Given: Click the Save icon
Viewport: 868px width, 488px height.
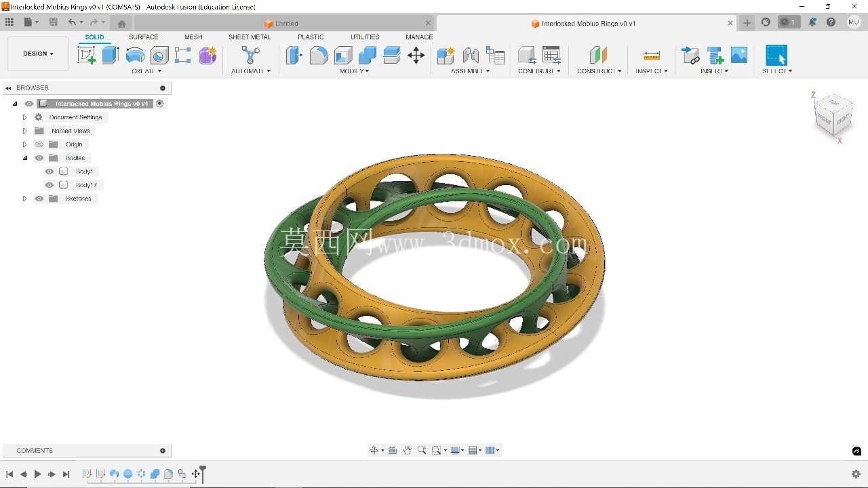Looking at the screenshot, I should 54,22.
